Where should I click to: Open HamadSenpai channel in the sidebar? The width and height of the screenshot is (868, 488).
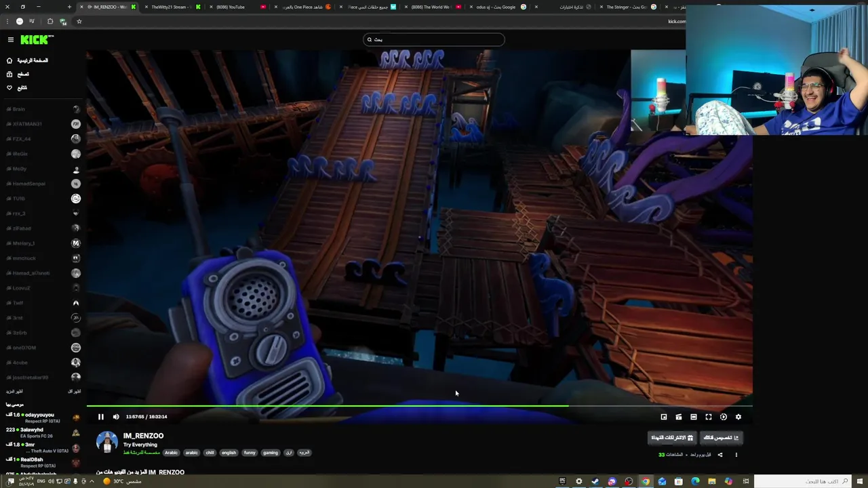point(43,184)
